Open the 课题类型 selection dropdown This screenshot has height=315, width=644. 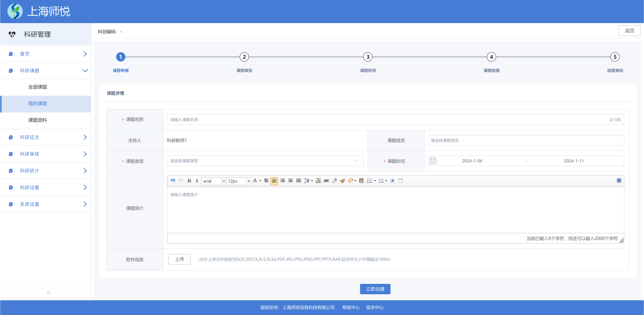click(x=265, y=161)
